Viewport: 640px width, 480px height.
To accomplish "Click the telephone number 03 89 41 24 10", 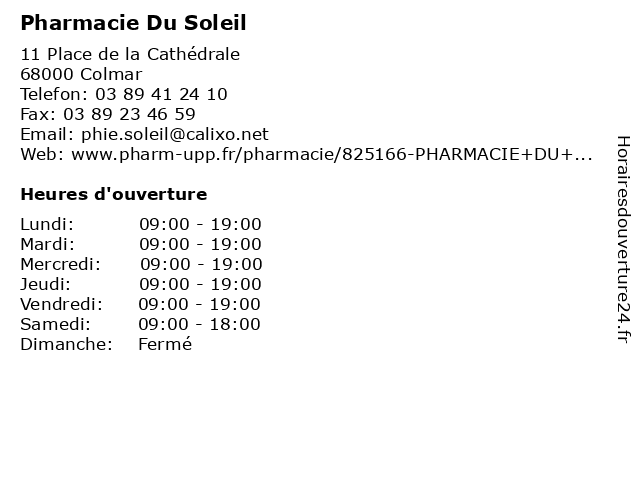I will coord(161,94).
